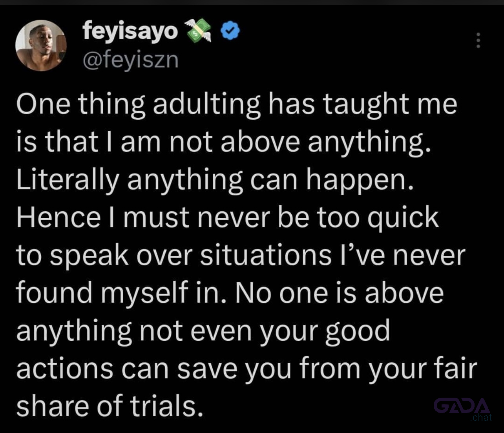504x433 pixels.
Task: Open feyisayo's profile picture
Action: (x=41, y=46)
